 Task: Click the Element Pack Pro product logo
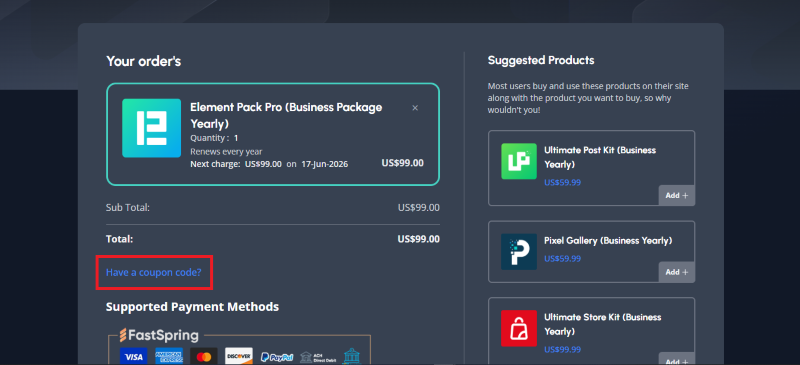[152, 128]
